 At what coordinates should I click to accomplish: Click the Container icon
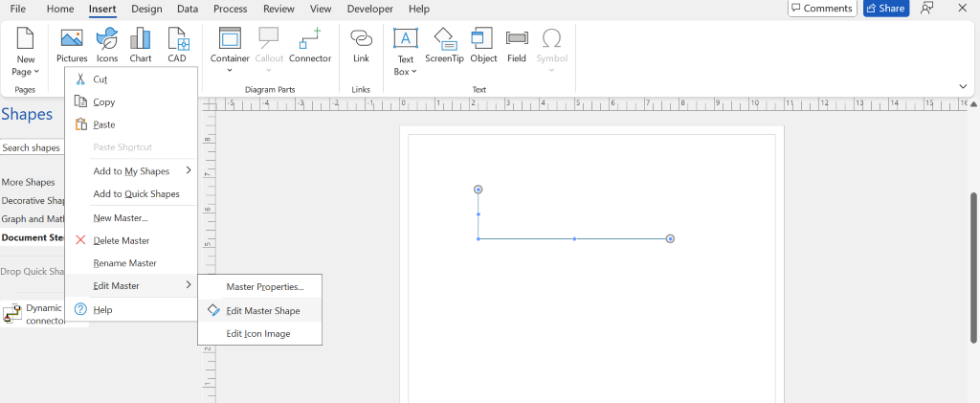[x=230, y=38]
